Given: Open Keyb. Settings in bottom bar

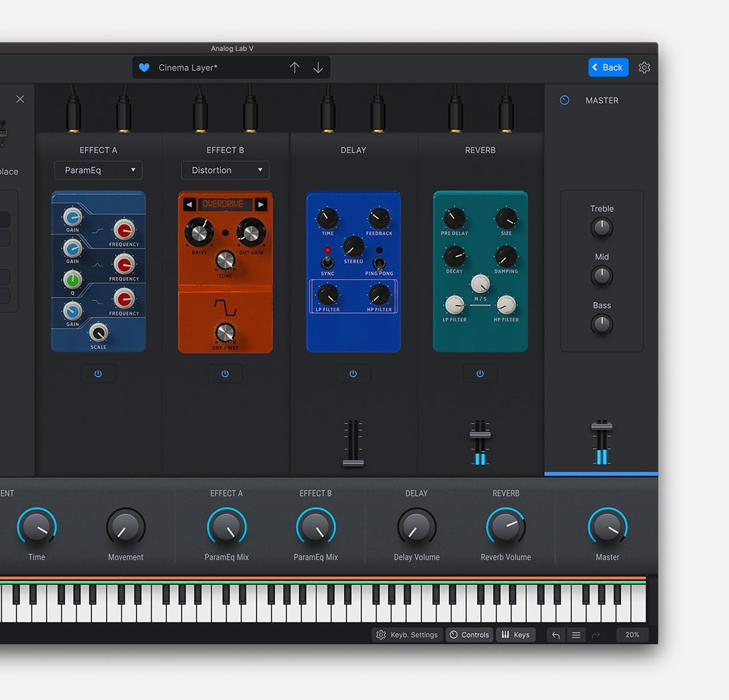Looking at the screenshot, I should click(x=408, y=635).
